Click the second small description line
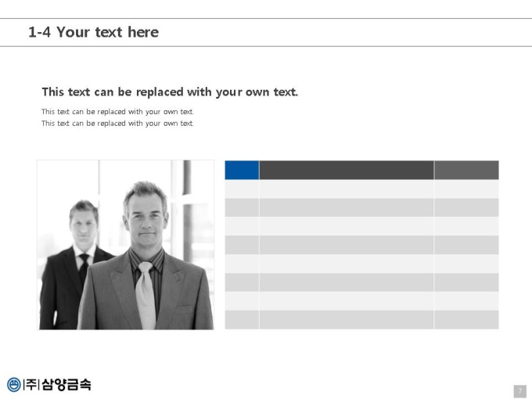Screen dimensions: 532x399 pos(117,123)
